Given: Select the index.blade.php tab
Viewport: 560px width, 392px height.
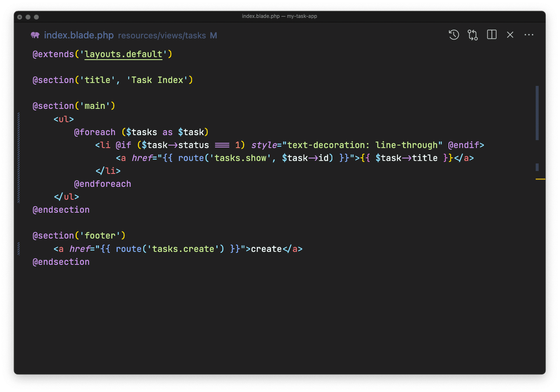Looking at the screenshot, I should click(79, 35).
